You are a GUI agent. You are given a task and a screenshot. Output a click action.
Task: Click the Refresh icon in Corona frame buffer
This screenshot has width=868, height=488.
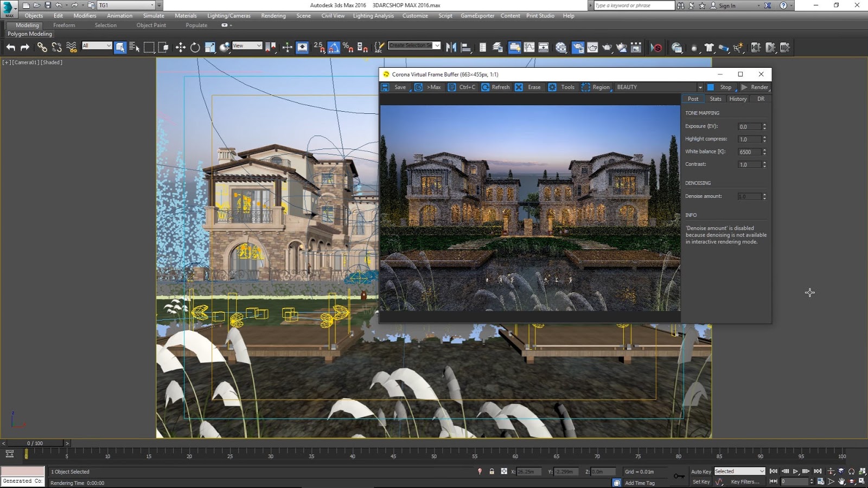[x=486, y=87]
